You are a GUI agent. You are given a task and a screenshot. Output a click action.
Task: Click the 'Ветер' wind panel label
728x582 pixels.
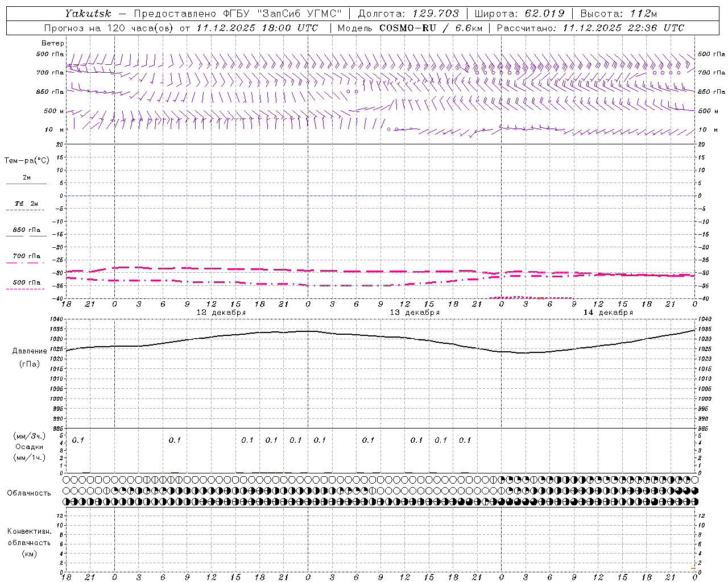point(53,43)
